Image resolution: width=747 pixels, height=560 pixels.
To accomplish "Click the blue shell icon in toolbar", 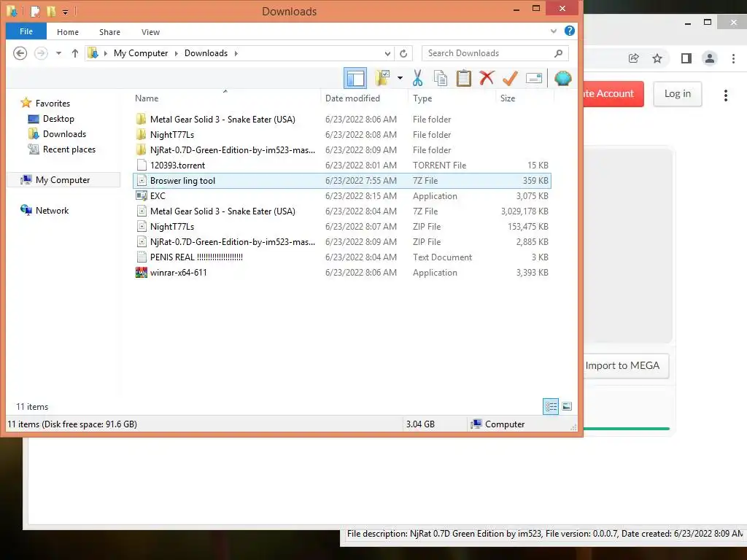I will pyautogui.click(x=562, y=78).
